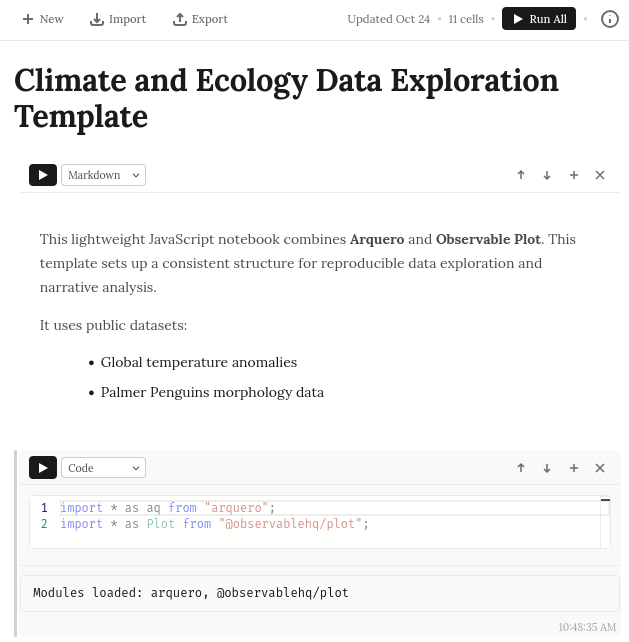The width and height of the screenshot is (629, 642).
Task: Run the Markdown cell play button
Action: pos(43,175)
